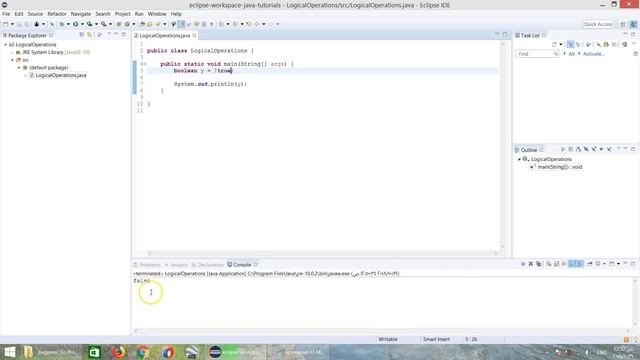Collapse the LogicalOperations project node
This screenshot has width=640, height=360.
click(6, 44)
